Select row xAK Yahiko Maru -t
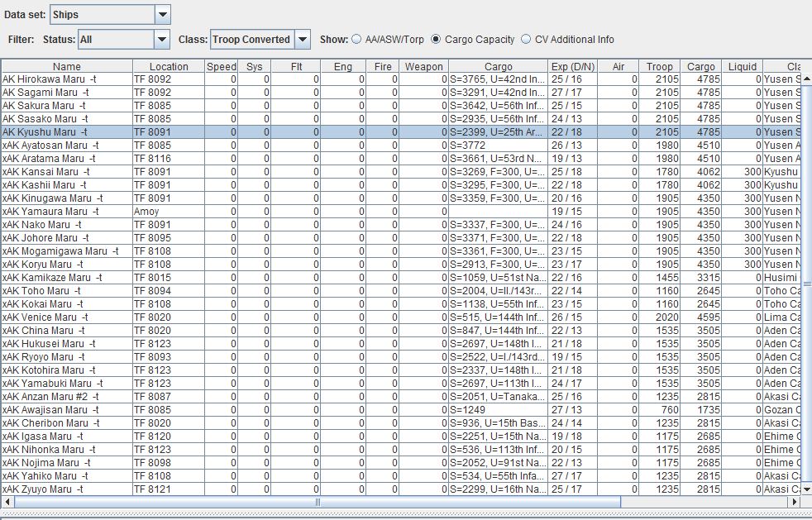The image size is (812, 520). (401, 475)
